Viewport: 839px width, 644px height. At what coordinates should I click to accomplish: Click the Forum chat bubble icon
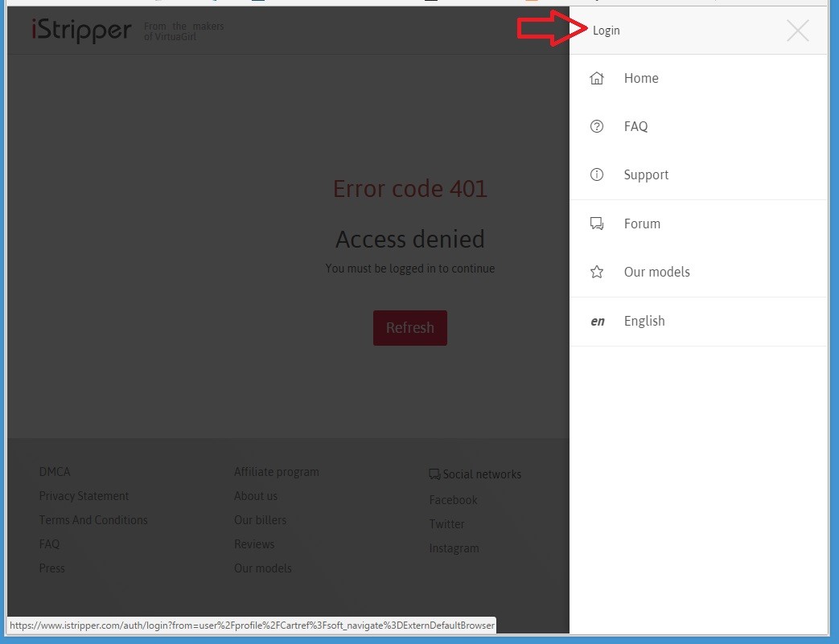597,224
